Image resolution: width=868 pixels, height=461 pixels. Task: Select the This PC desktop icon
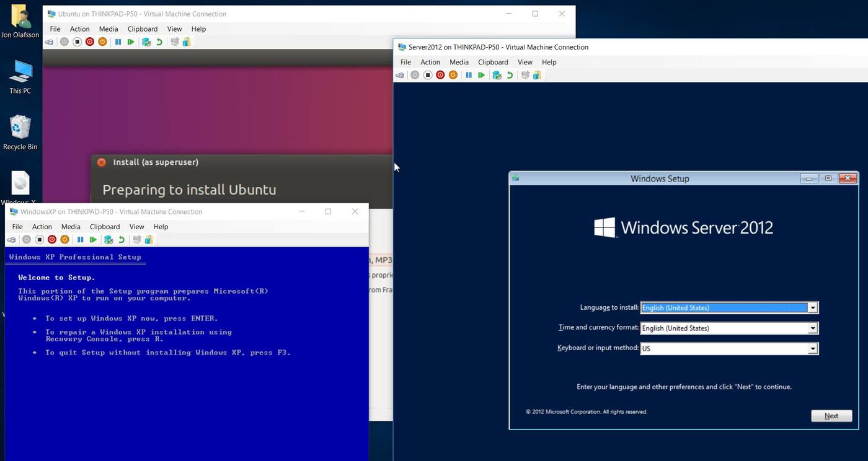pyautogui.click(x=20, y=77)
